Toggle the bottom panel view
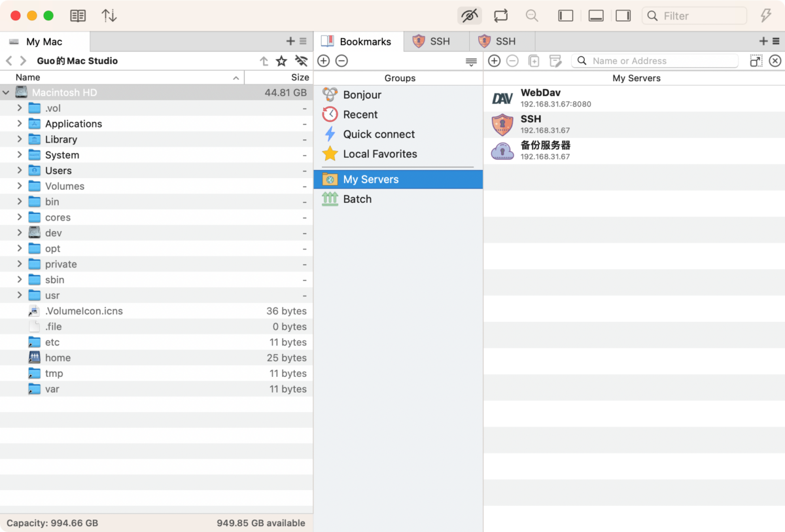The width and height of the screenshot is (785, 532). (596, 16)
